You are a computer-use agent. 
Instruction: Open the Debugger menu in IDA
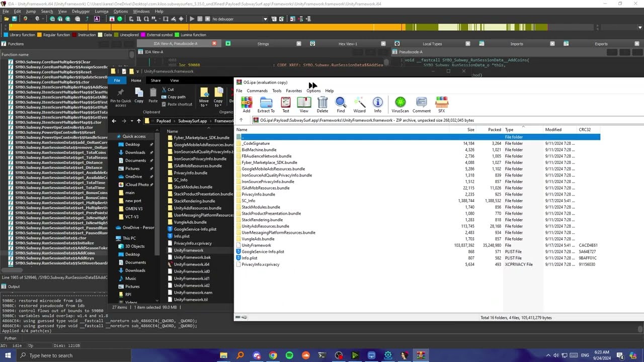[80, 11]
